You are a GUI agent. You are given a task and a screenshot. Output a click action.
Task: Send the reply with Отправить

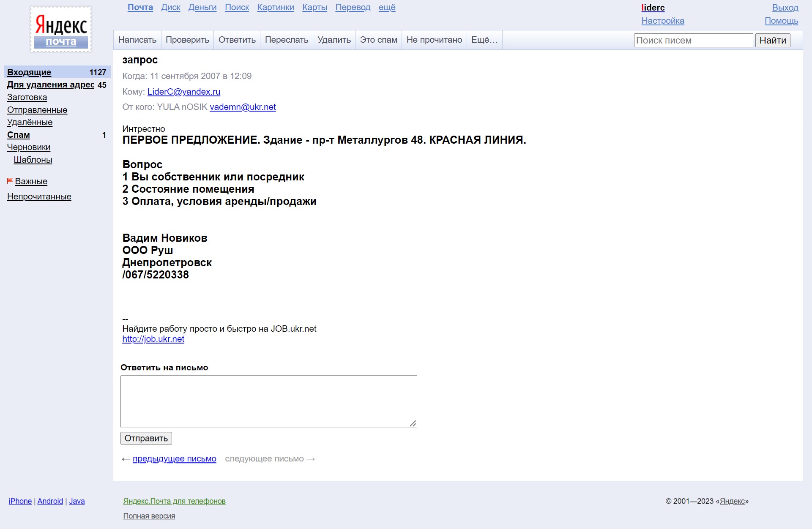pos(146,438)
